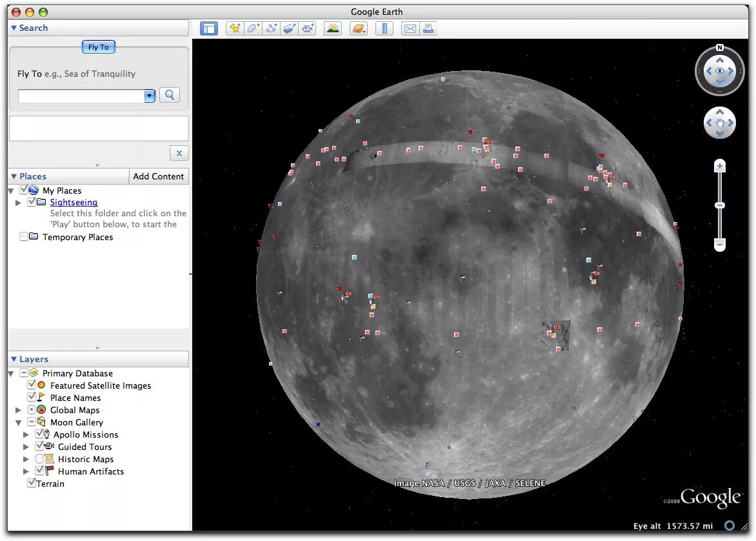
Task: Expand the Global Maps layer
Action: [x=18, y=410]
